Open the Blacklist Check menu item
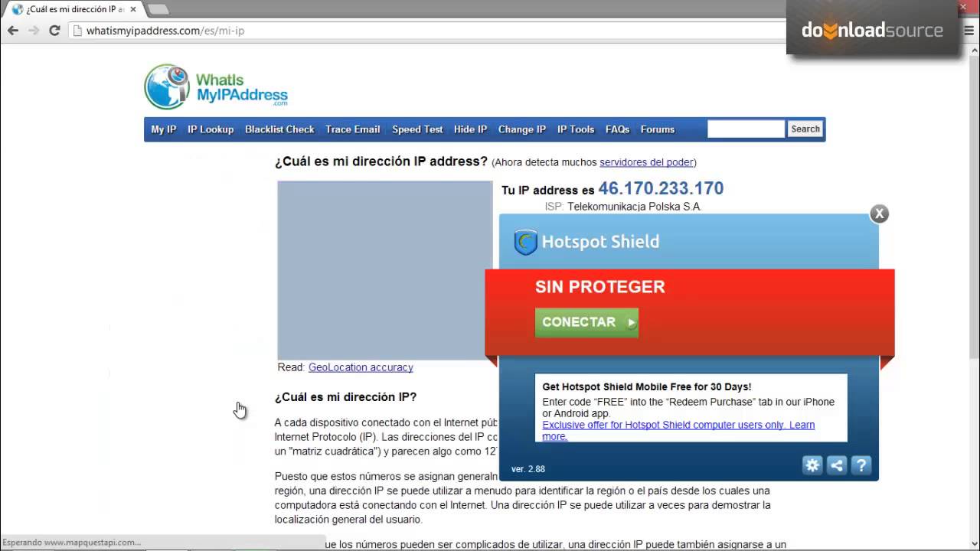980x551 pixels. point(279,129)
